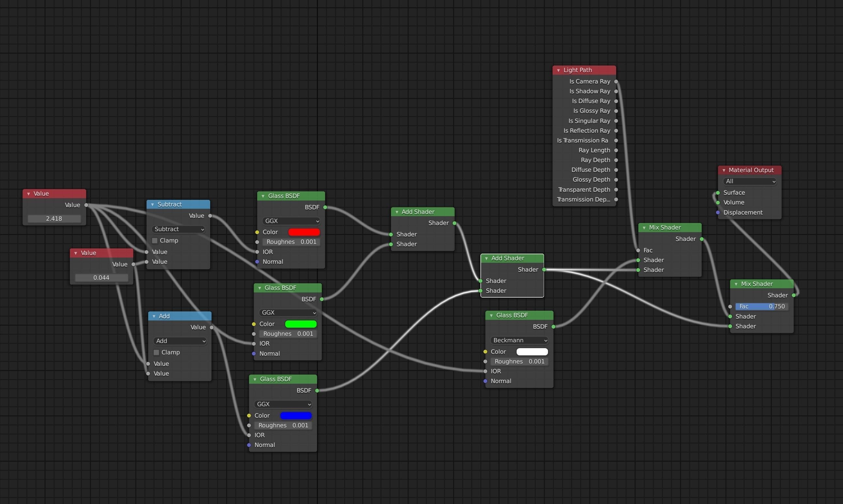The image size is (843, 504).
Task: Click the Is Camera Ray output socket
Action: pos(616,82)
